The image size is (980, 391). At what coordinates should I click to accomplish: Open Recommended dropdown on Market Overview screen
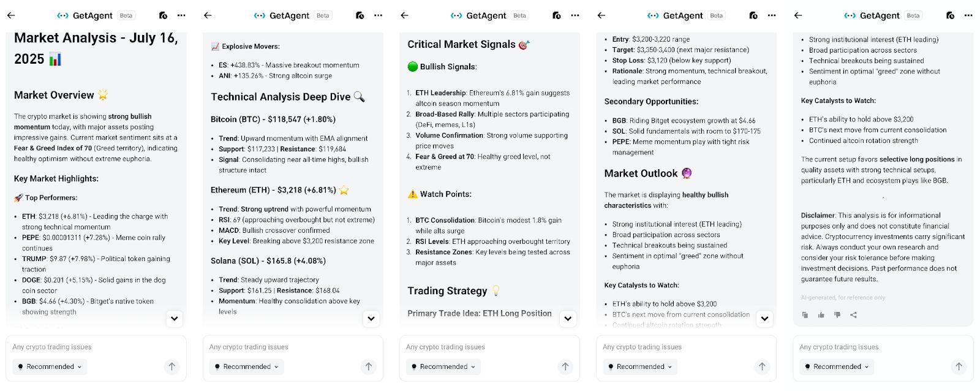point(50,366)
